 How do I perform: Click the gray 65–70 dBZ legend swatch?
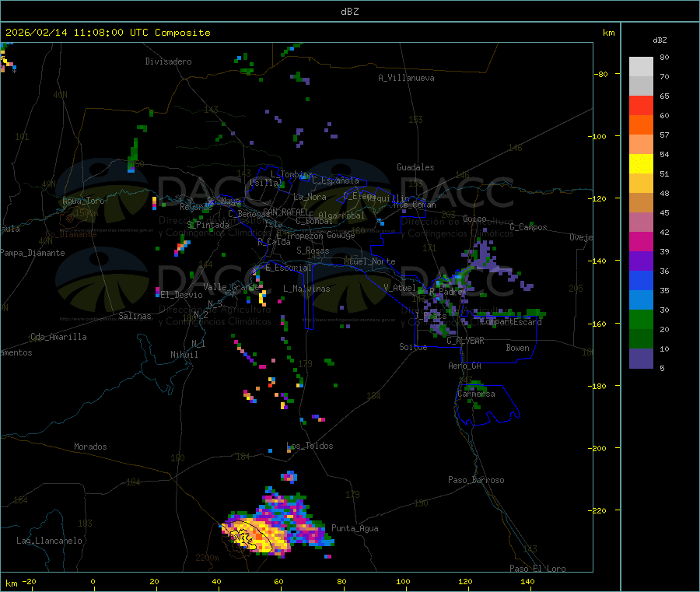(x=641, y=86)
